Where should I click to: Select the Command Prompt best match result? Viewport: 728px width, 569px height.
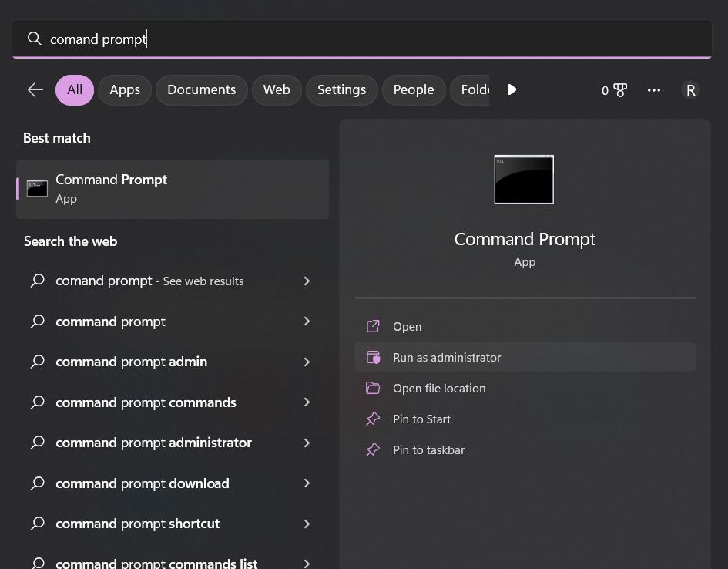coord(173,189)
